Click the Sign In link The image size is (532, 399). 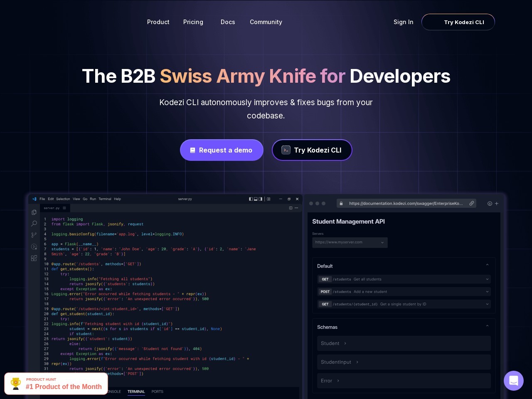[x=403, y=22]
